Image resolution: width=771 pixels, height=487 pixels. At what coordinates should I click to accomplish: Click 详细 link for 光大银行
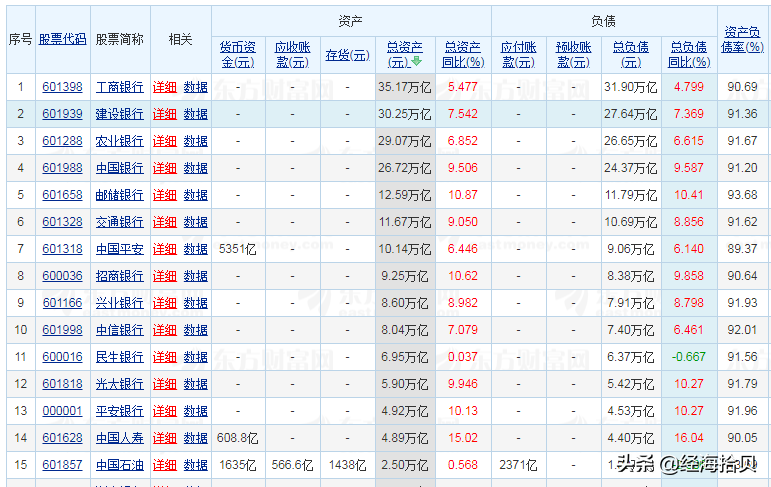165,384
